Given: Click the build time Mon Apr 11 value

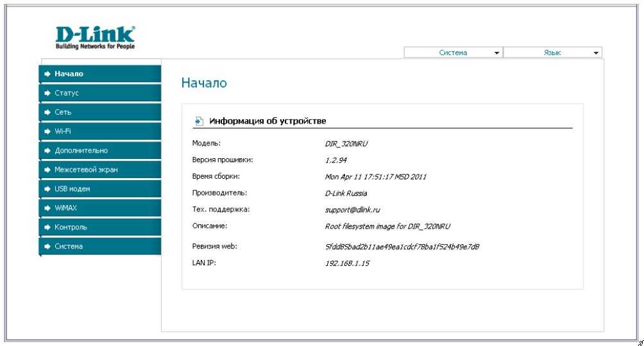Looking at the screenshot, I should tap(376, 177).
